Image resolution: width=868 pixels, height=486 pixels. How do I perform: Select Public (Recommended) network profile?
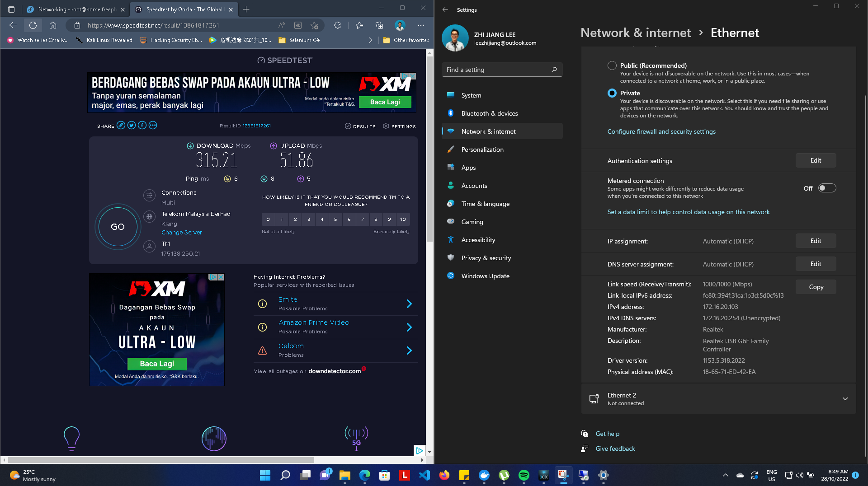pyautogui.click(x=612, y=65)
